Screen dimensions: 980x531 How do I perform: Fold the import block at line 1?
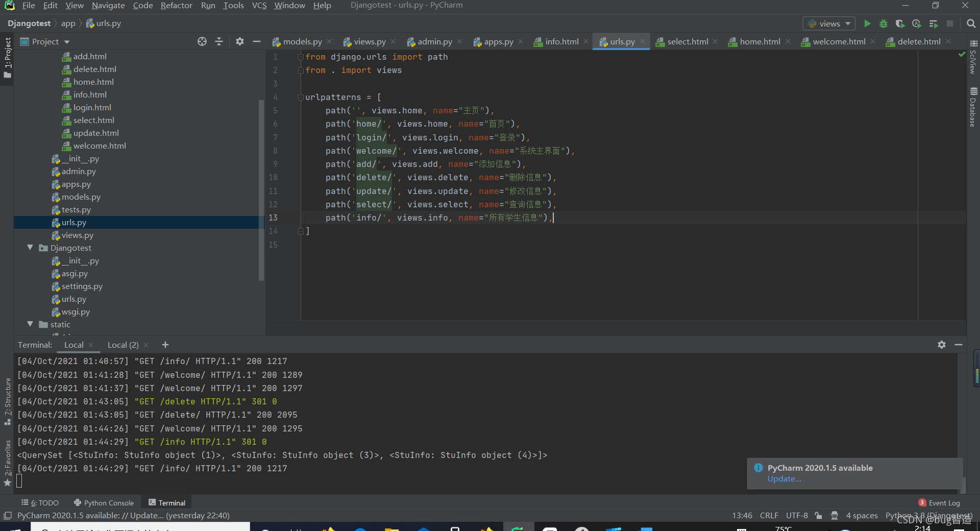(301, 57)
